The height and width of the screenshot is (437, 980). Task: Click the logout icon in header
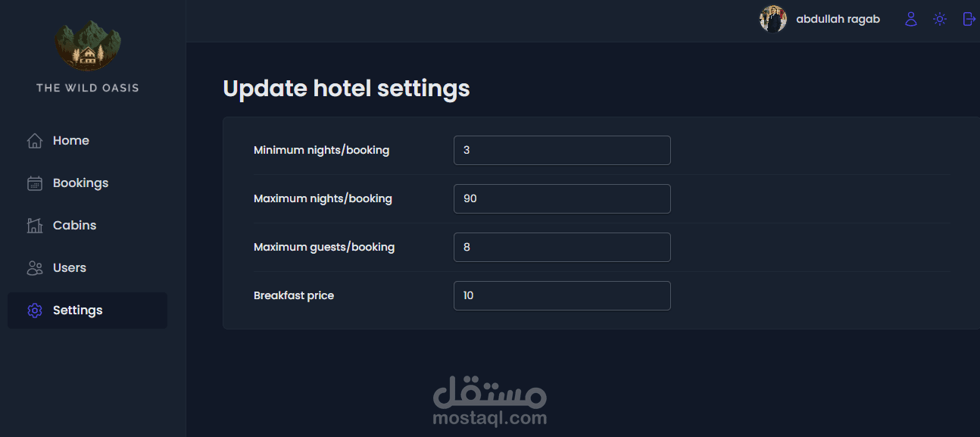tap(969, 19)
